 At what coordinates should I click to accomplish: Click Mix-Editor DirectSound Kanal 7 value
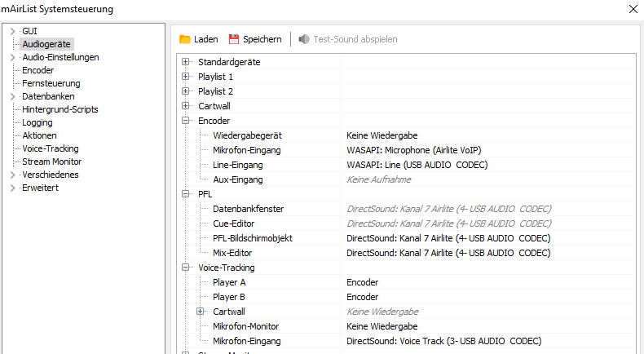pos(448,253)
